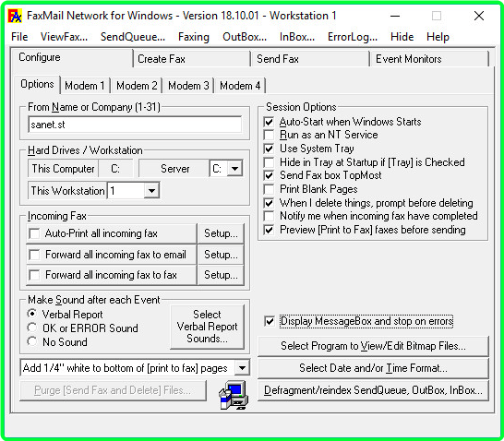Expand the Add 1/4" white to bottom dropdown
Screen dimensions: 504x441
coord(242,368)
